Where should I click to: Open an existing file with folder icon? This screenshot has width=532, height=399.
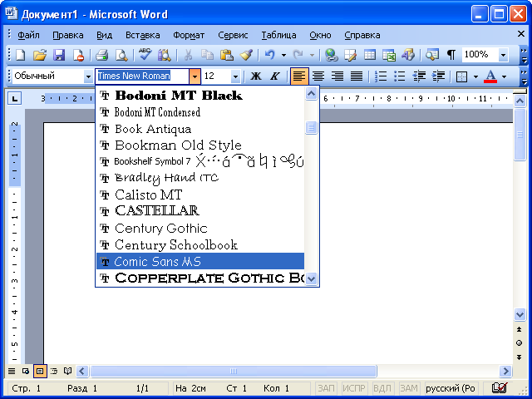[x=40, y=55]
